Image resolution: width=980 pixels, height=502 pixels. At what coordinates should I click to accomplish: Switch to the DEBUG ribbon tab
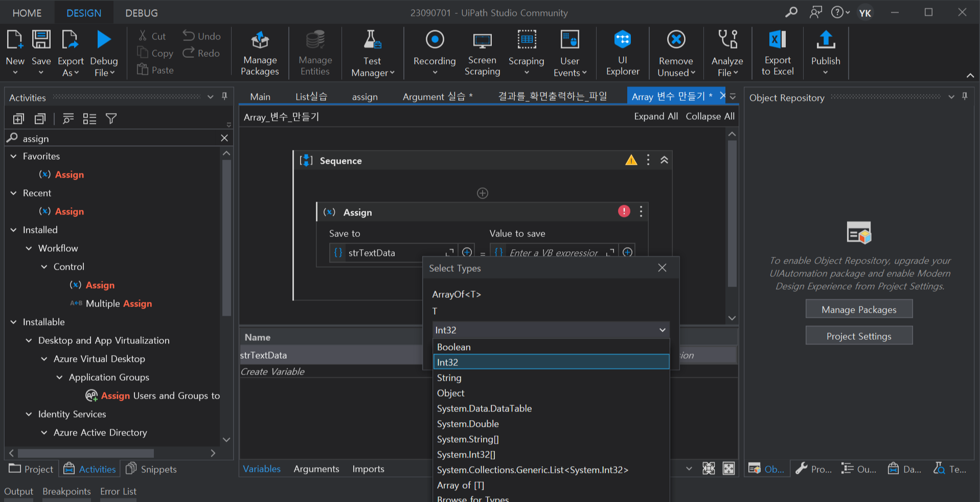142,13
